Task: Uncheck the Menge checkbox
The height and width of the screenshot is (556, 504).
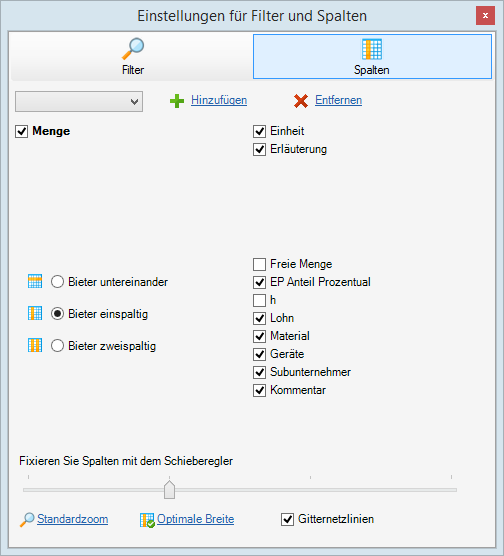Action: coord(22,132)
